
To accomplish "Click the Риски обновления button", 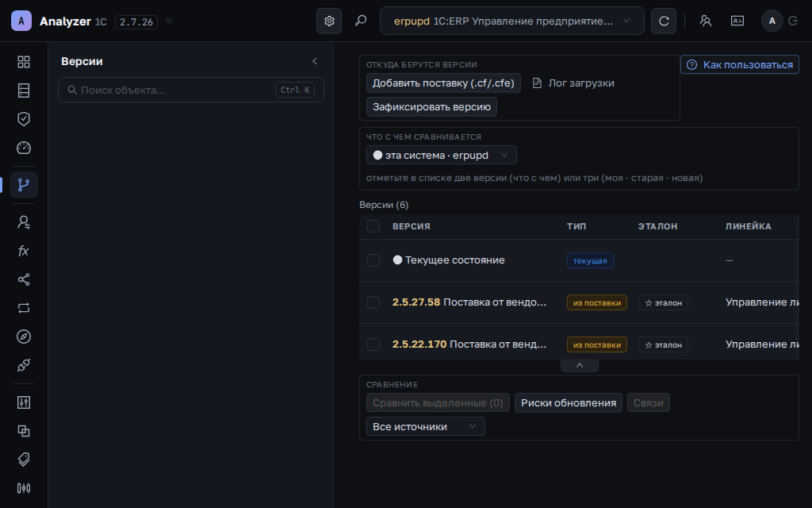I will tap(569, 402).
